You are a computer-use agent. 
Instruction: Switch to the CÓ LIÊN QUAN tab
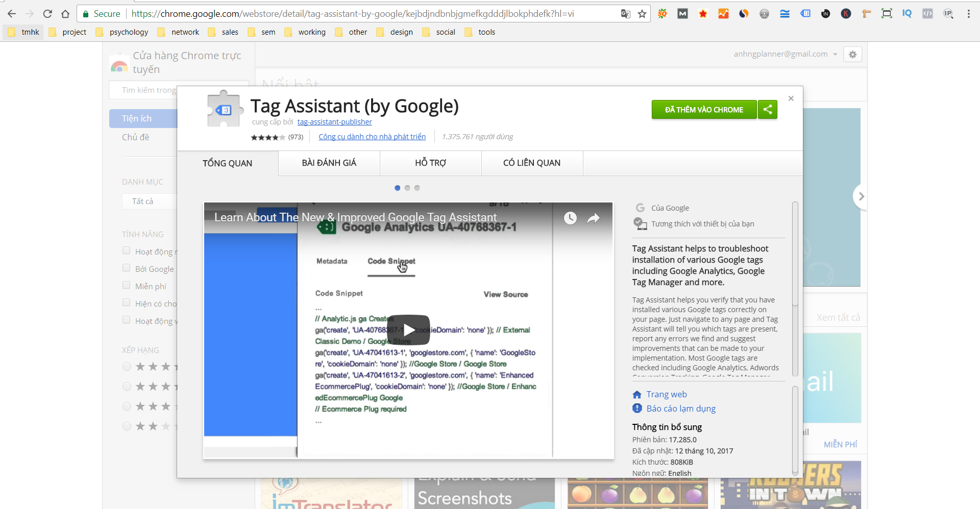pos(532,163)
